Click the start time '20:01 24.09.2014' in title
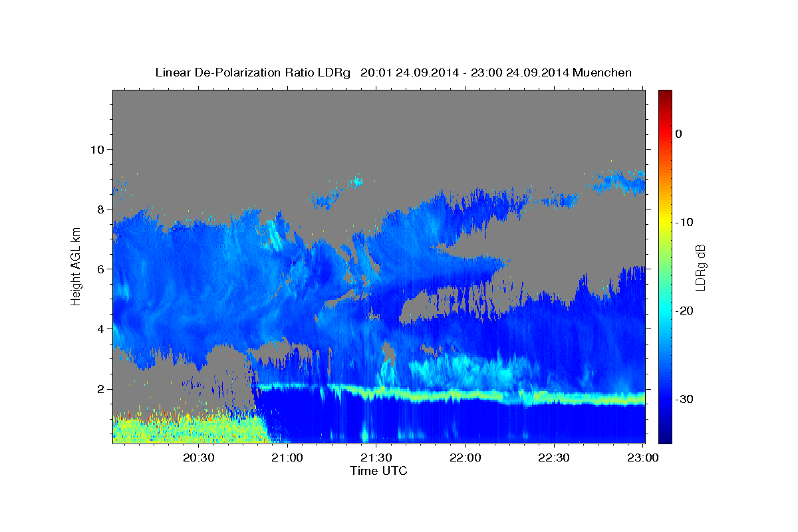Viewport: 798px width, 532px height. [x=410, y=72]
